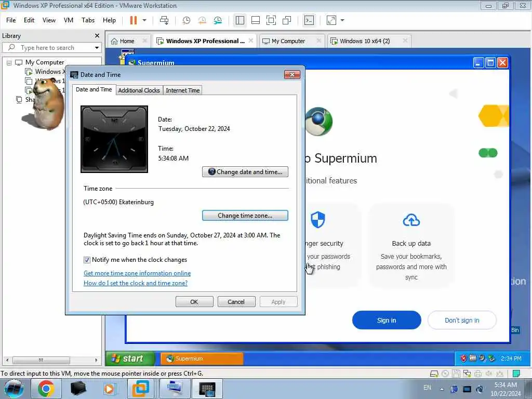This screenshot has width=532, height=399.
Task: Click the red security shield XP tray icon
Action: (x=463, y=358)
